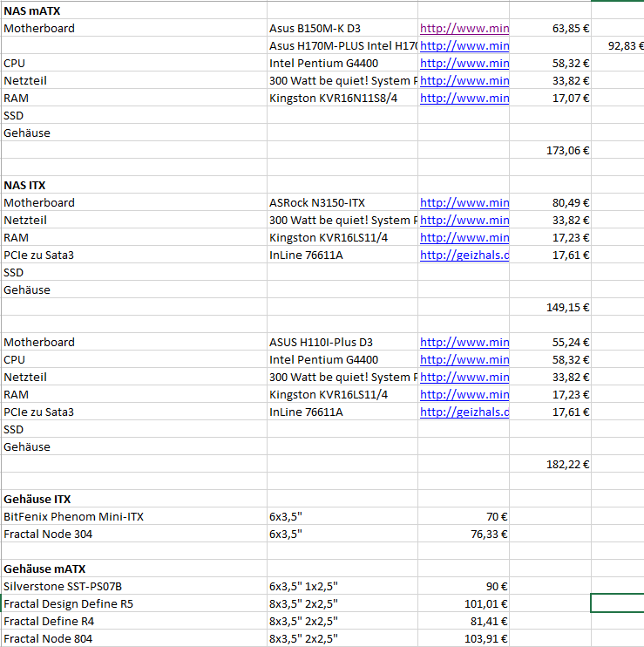
Task: Open link beside Kingston KVR16LS11/4 in ASUS H110I block
Action: tap(464, 394)
